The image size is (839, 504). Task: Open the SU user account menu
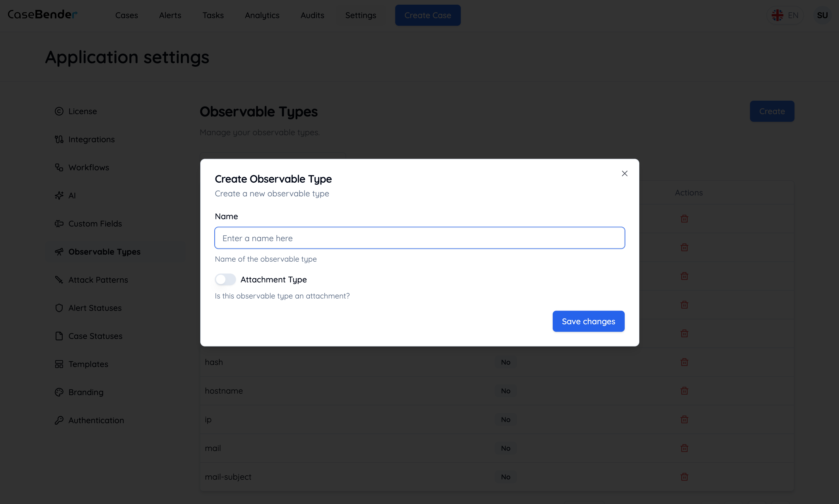(x=823, y=15)
